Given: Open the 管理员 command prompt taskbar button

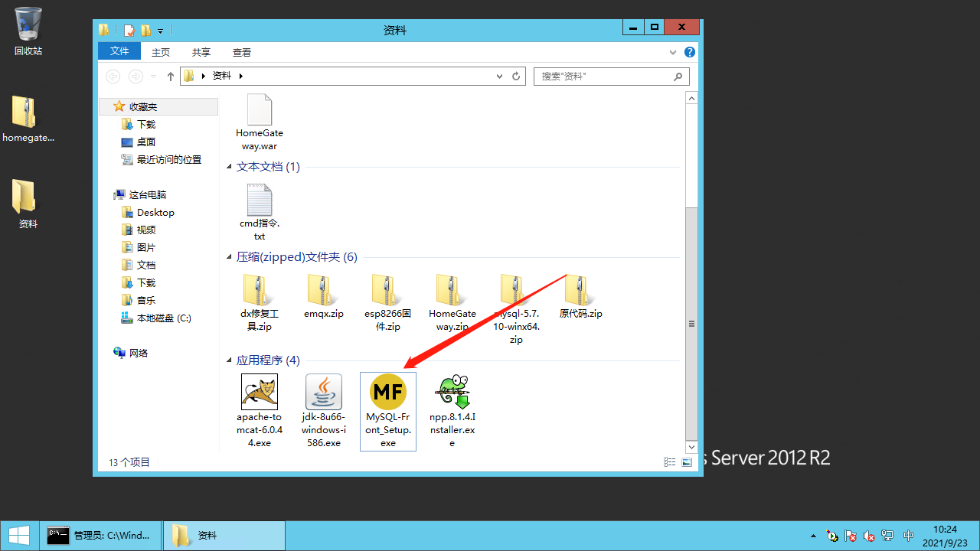Looking at the screenshot, I should click(101, 536).
